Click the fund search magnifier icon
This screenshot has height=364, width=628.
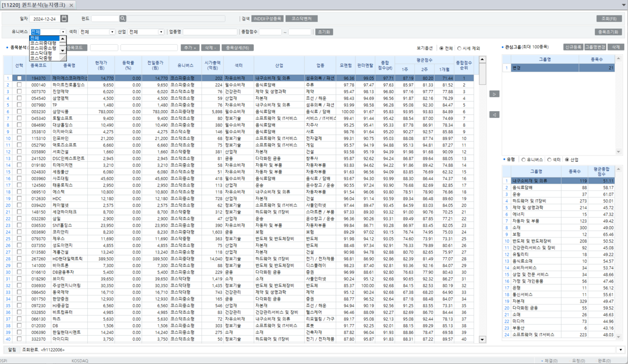click(x=123, y=19)
